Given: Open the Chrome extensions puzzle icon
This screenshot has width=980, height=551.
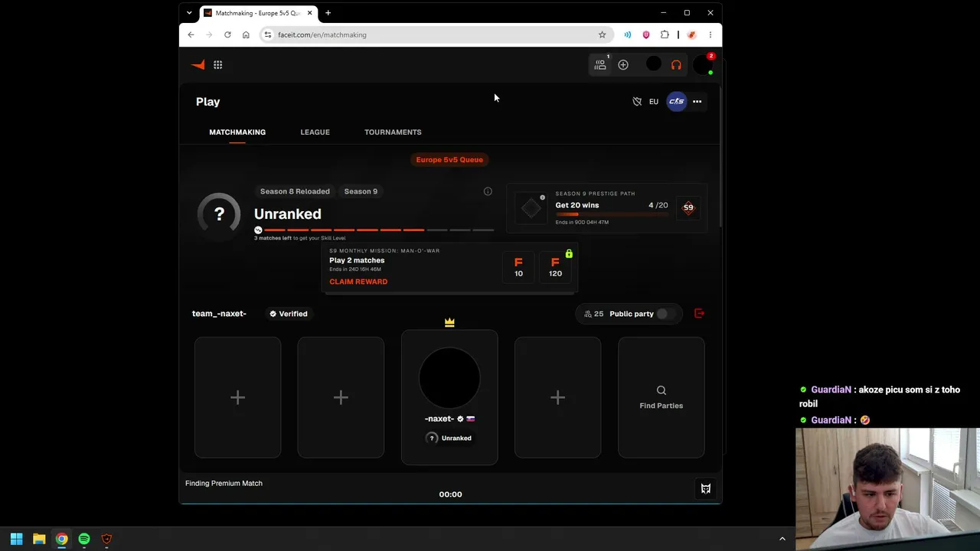Looking at the screenshot, I should click(665, 34).
